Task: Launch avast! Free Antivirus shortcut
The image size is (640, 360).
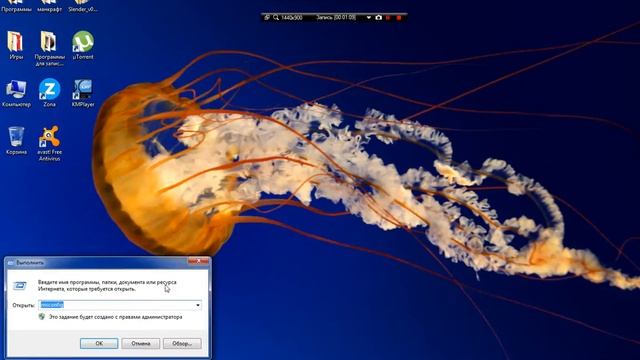Action: click(49, 144)
